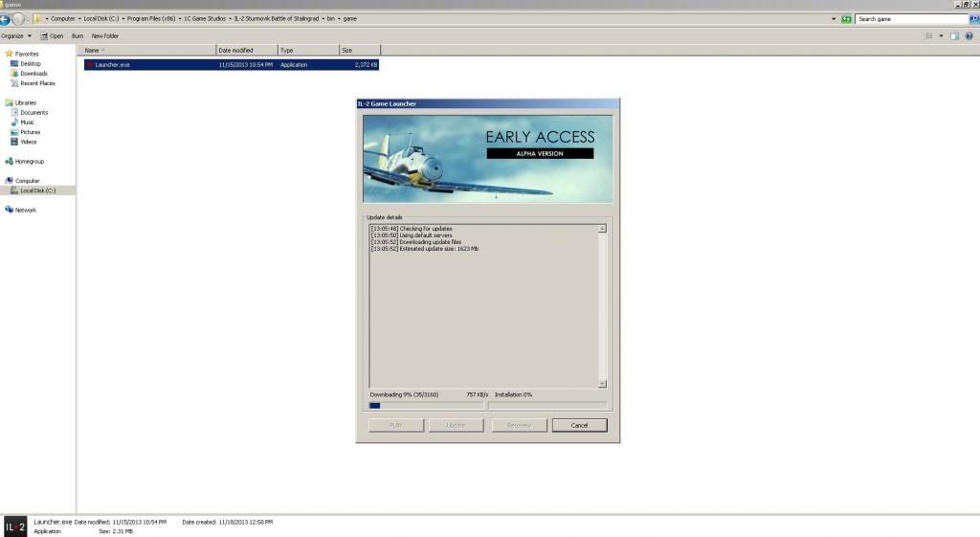This screenshot has width=980, height=537.
Task: Open the Explorer help icon
Action: [969, 36]
